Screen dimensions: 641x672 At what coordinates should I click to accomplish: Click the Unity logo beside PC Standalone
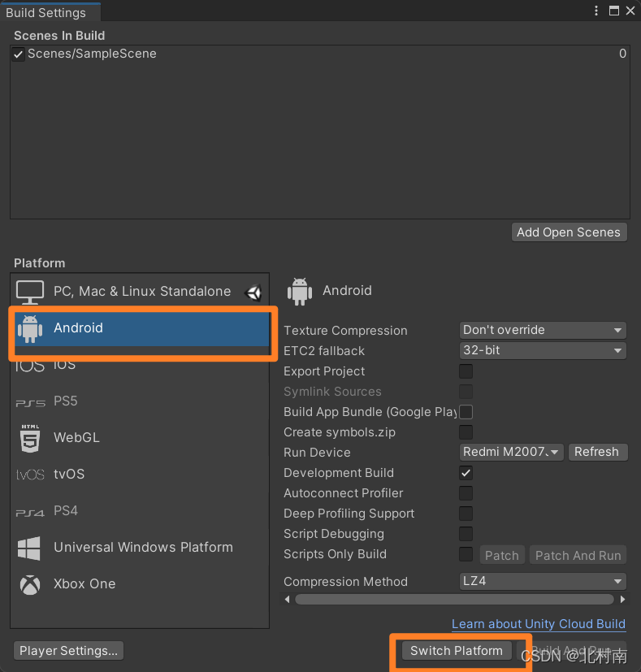(x=253, y=293)
